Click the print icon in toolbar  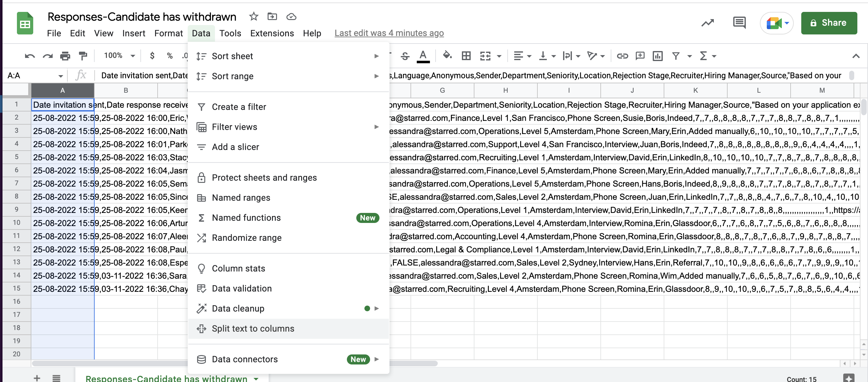tap(65, 56)
